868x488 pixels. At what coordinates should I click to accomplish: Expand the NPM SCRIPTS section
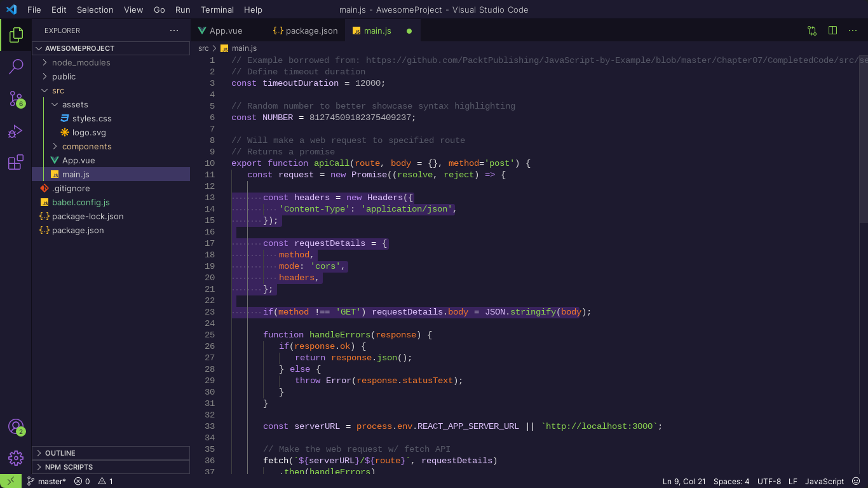(x=111, y=467)
